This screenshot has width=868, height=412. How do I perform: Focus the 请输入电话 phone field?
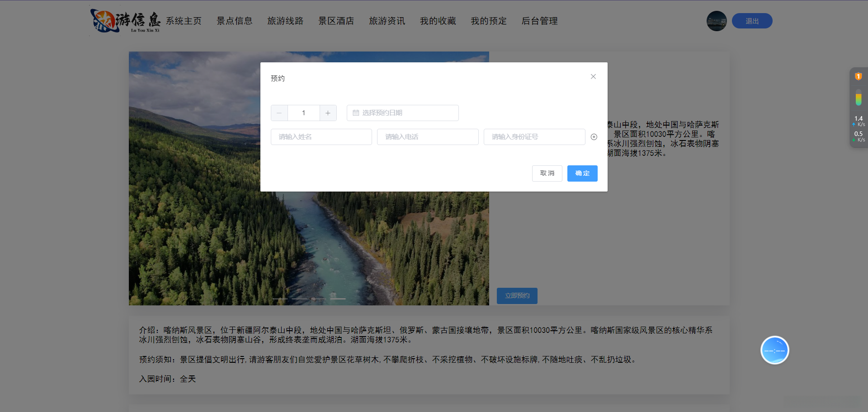(x=428, y=137)
